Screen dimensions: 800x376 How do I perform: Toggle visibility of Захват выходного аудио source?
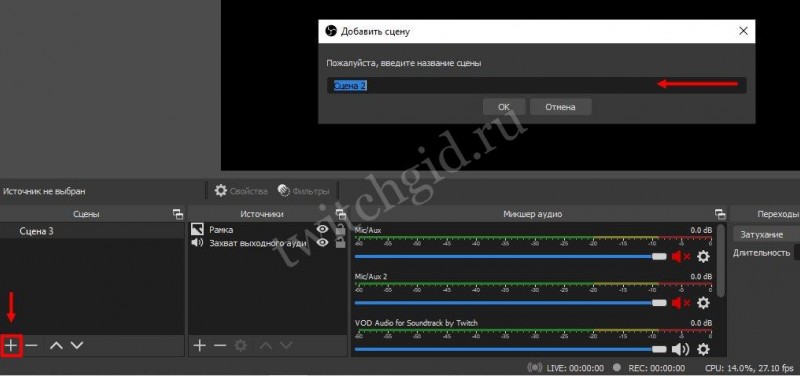click(x=322, y=243)
